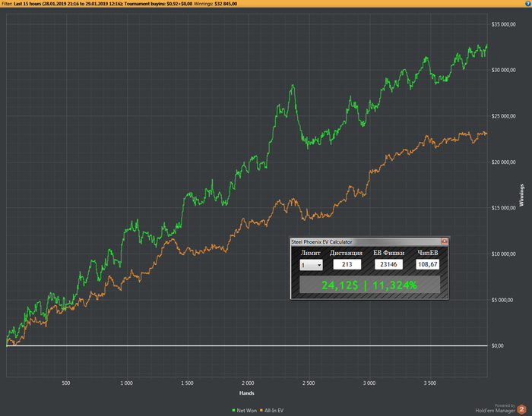Toggle the Net Won legend swatch
Image resolution: width=532 pixels, height=416 pixels.
(x=233, y=410)
